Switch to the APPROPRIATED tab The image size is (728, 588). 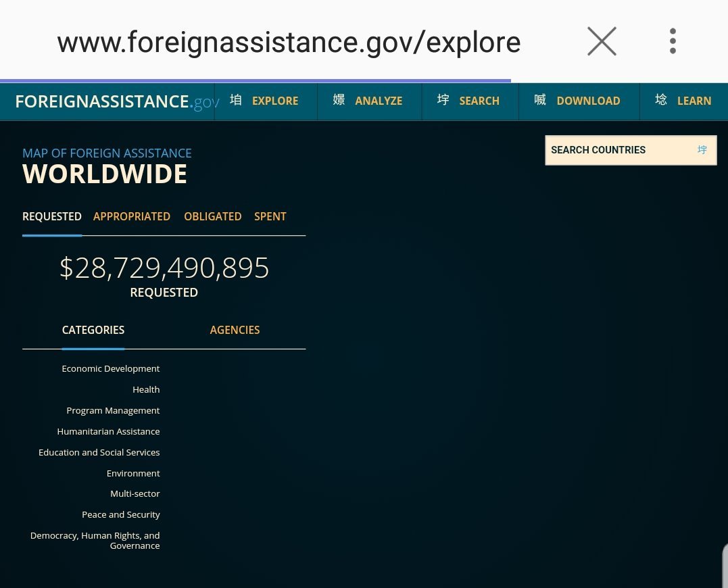pos(131,217)
